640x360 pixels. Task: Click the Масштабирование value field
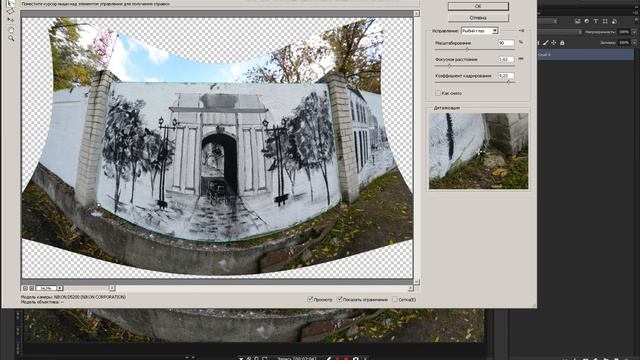(x=506, y=43)
